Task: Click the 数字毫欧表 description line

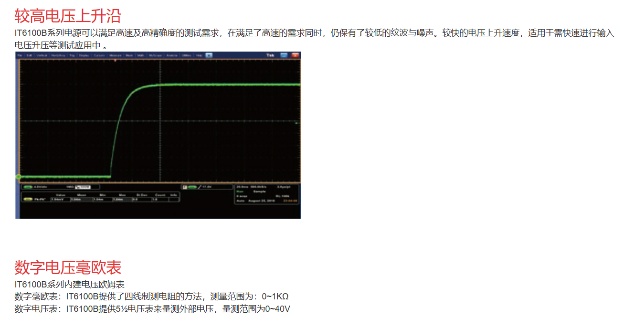Action: click(x=152, y=297)
